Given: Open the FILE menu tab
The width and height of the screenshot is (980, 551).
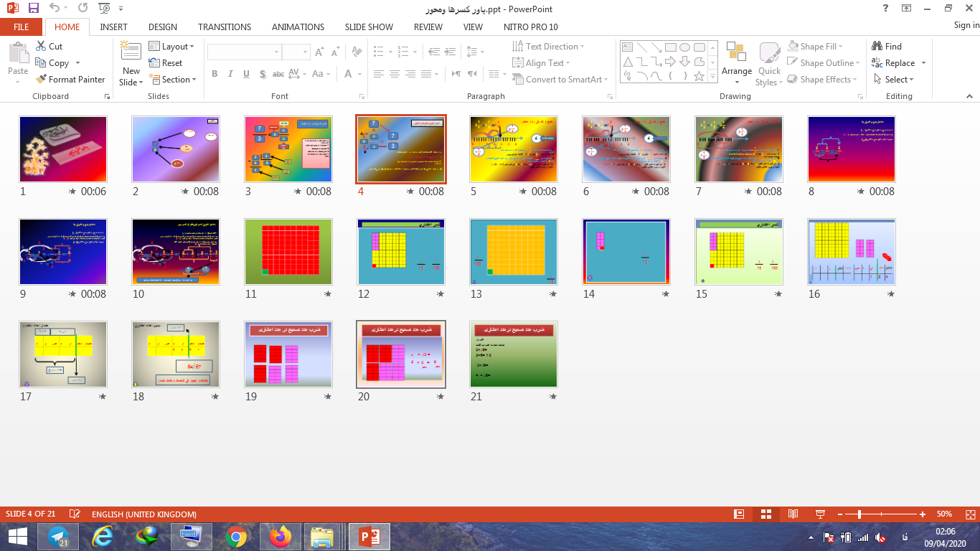Looking at the screenshot, I should point(21,27).
